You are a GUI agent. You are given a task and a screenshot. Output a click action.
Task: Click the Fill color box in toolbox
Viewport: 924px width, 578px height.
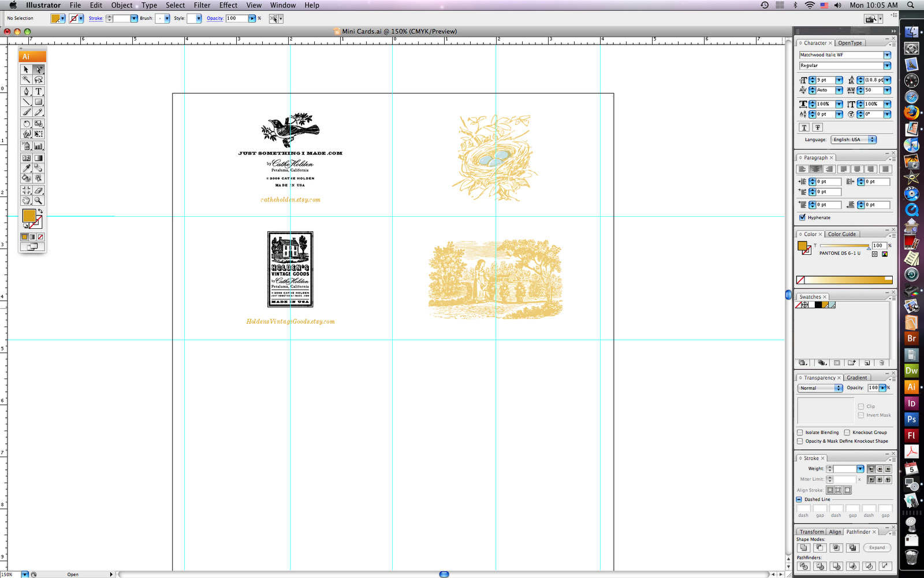pyautogui.click(x=29, y=216)
